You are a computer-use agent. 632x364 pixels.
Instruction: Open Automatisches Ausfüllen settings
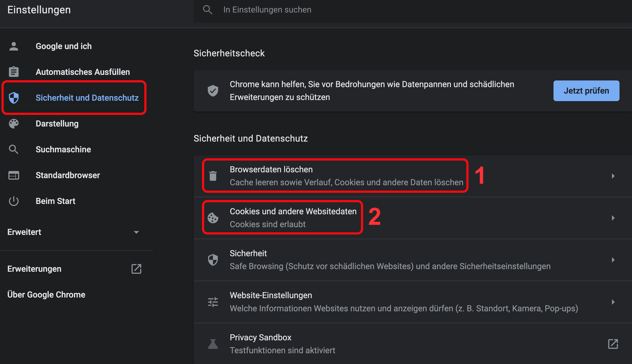(x=83, y=72)
